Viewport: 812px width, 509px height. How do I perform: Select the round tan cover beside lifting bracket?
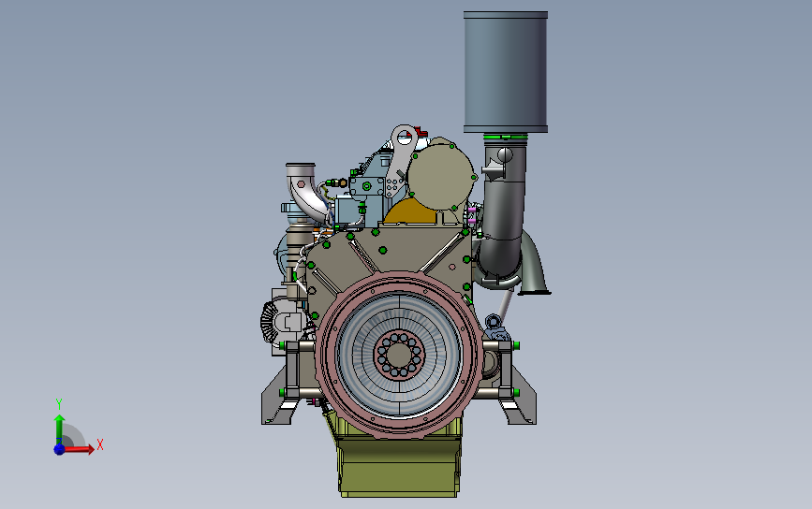tap(441, 175)
